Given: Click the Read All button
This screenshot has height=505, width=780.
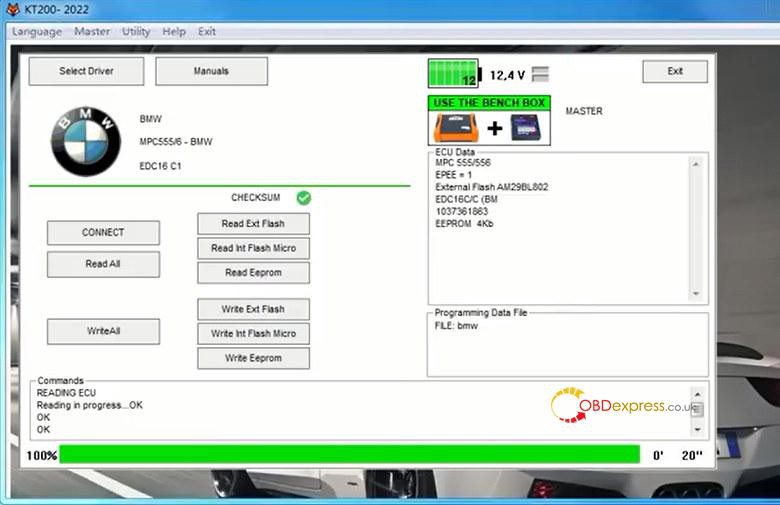Looking at the screenshot, I should point(103,264).
